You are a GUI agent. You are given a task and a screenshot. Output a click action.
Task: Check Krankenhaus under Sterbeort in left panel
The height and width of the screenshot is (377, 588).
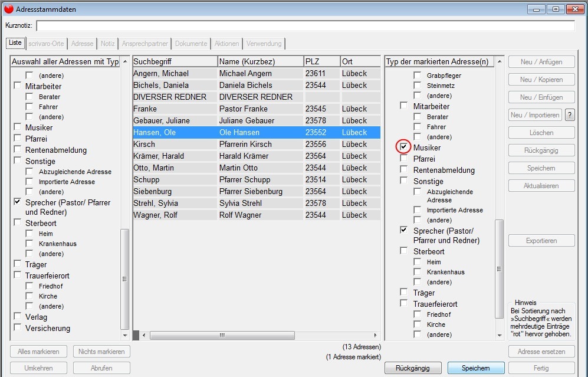(29, 243)
